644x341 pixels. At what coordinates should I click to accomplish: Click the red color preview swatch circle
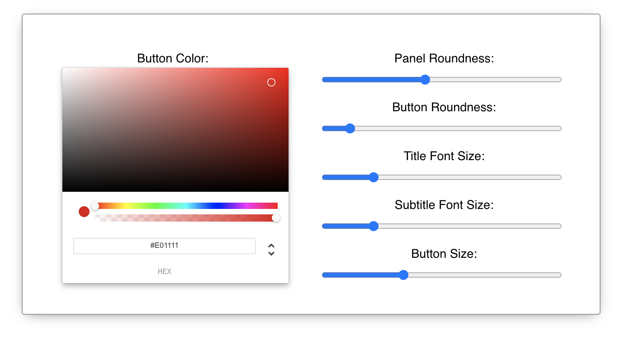click(x=84, y=212)
